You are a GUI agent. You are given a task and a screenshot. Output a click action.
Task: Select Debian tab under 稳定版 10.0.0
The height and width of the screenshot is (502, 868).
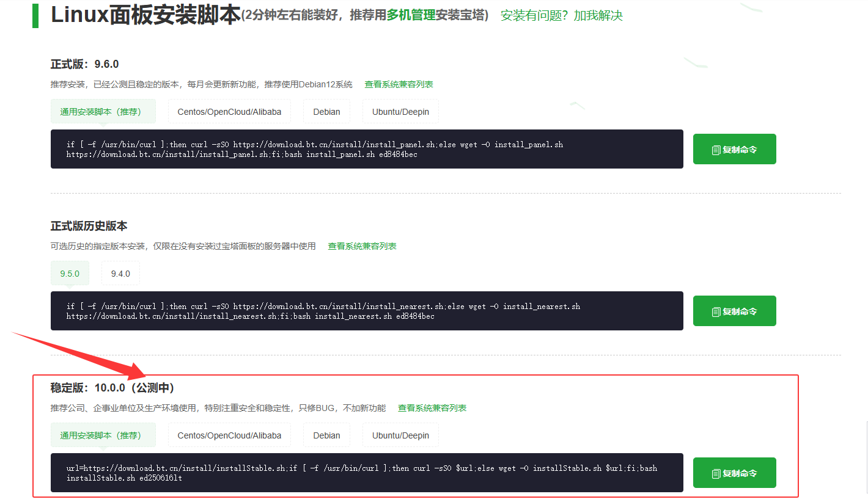tap(326, 435)
